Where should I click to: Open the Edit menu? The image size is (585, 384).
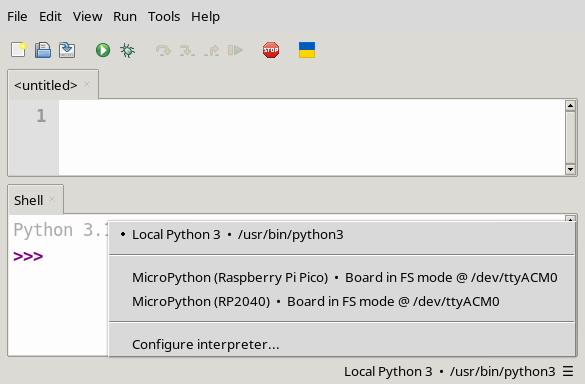pos(50,16)
